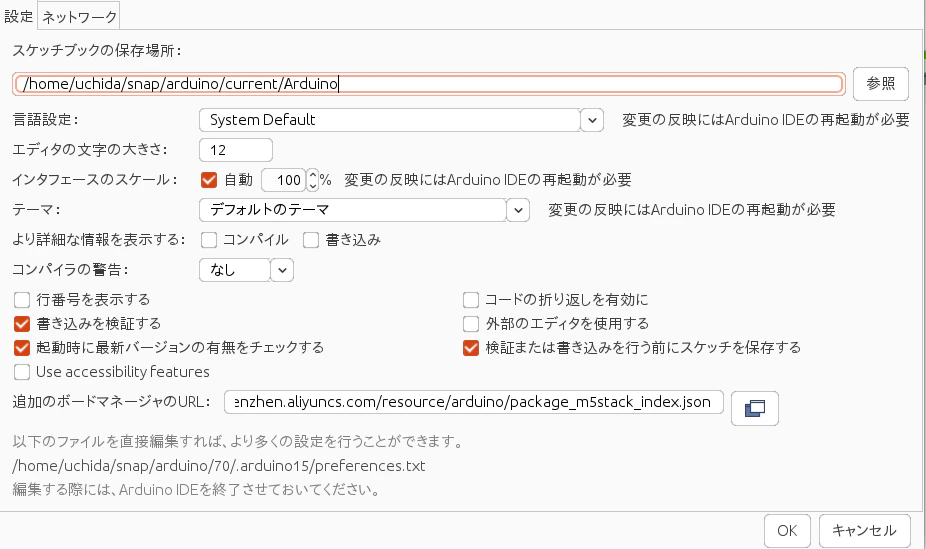Enable コードの折り返しを有効に checkbox
Screen dimensions: 926x549
tap(471, 300)
